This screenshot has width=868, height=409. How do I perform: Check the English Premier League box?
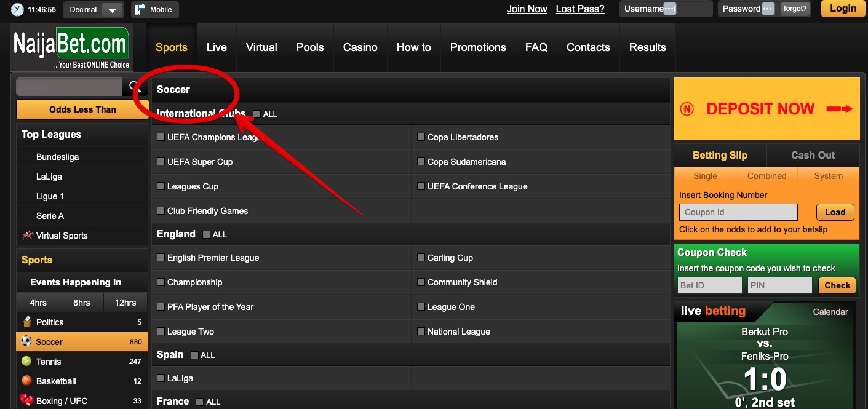coord(161,258)
